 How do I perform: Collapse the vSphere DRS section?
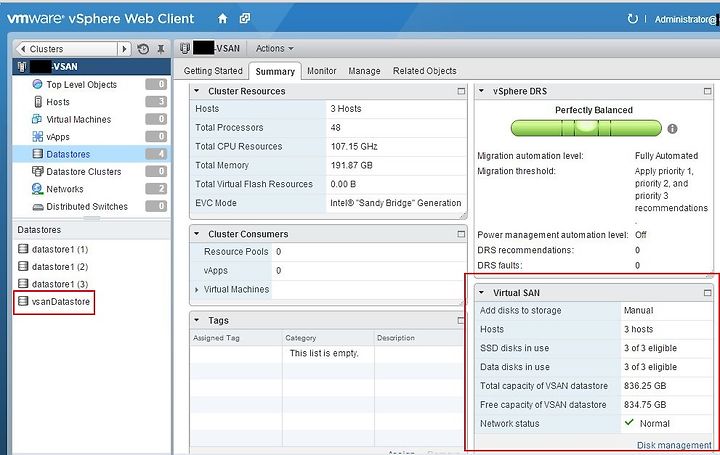pyautogui.click(x=481, y=91)
